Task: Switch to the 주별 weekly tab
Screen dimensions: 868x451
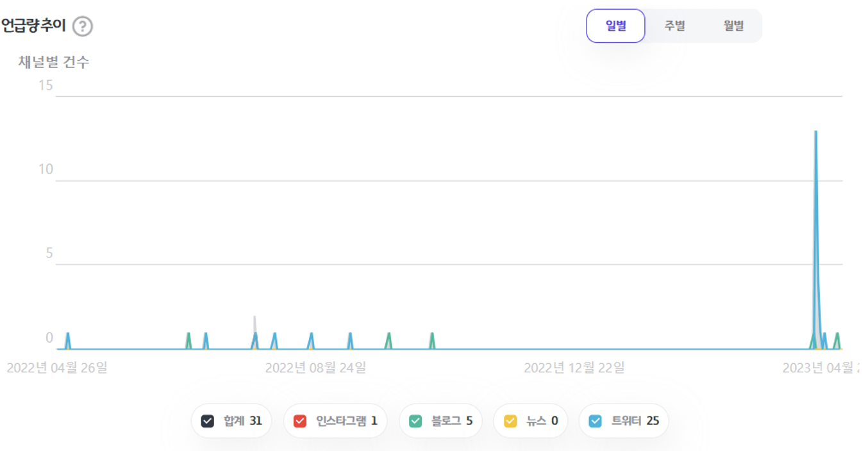Action: pos(674,26)
